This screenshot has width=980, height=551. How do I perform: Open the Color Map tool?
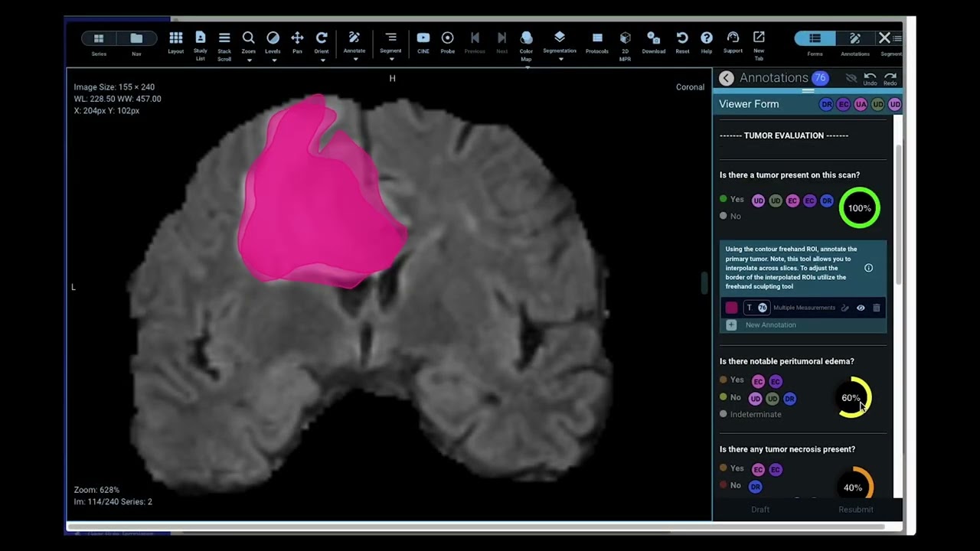click(x=526, y=37)
